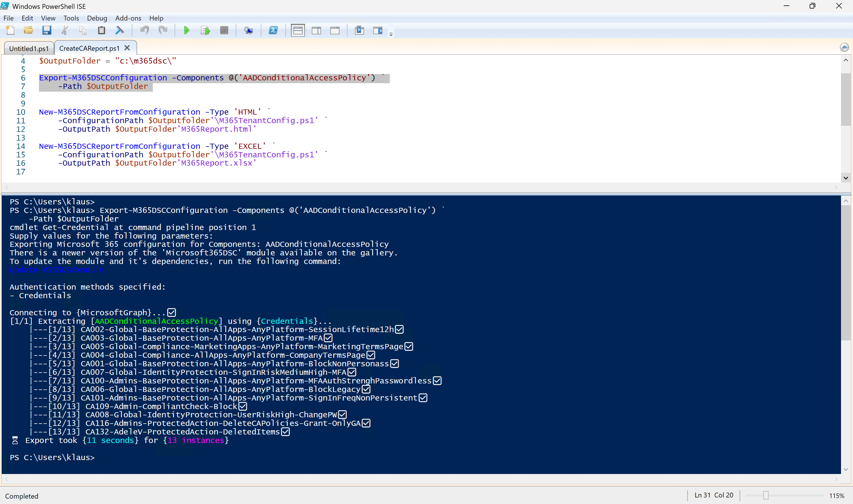Open the Help menu

[156, 18]
